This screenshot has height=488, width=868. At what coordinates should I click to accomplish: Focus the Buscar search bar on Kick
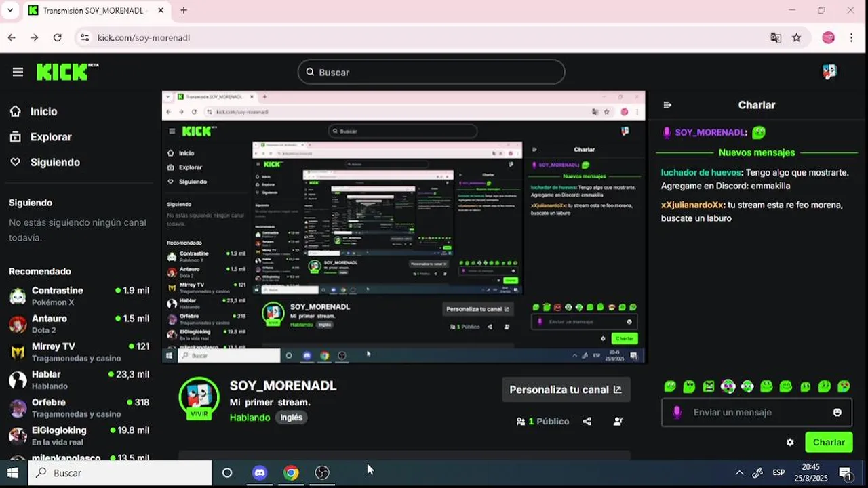431,72
